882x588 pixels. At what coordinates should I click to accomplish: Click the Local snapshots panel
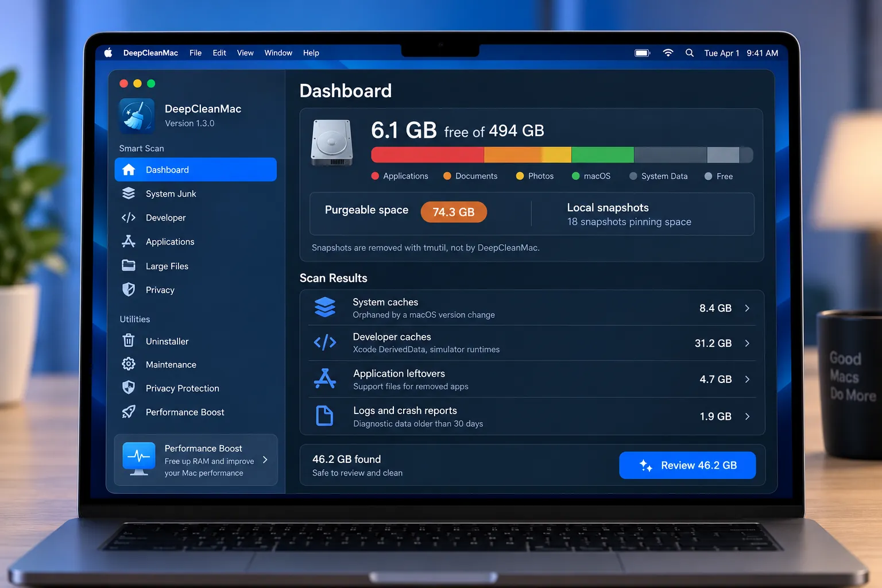coord(643,214)
